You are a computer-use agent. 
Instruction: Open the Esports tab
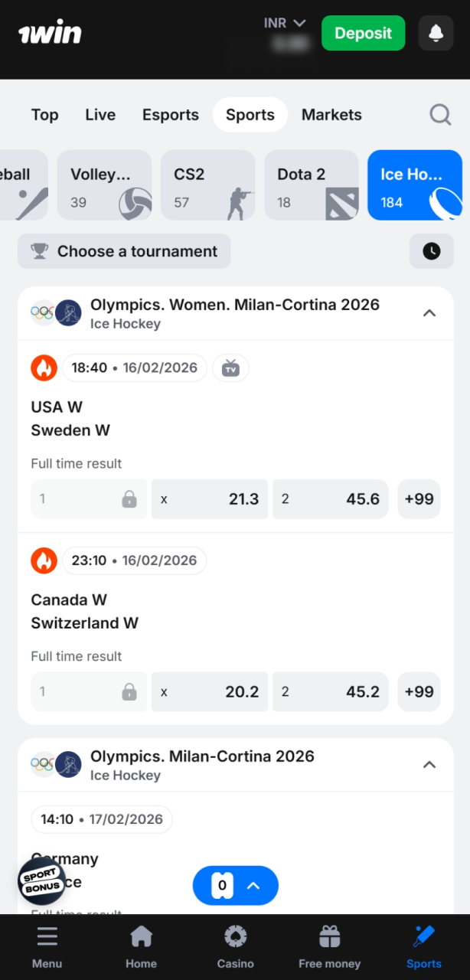pyautogui.click(x=170, y=114)
